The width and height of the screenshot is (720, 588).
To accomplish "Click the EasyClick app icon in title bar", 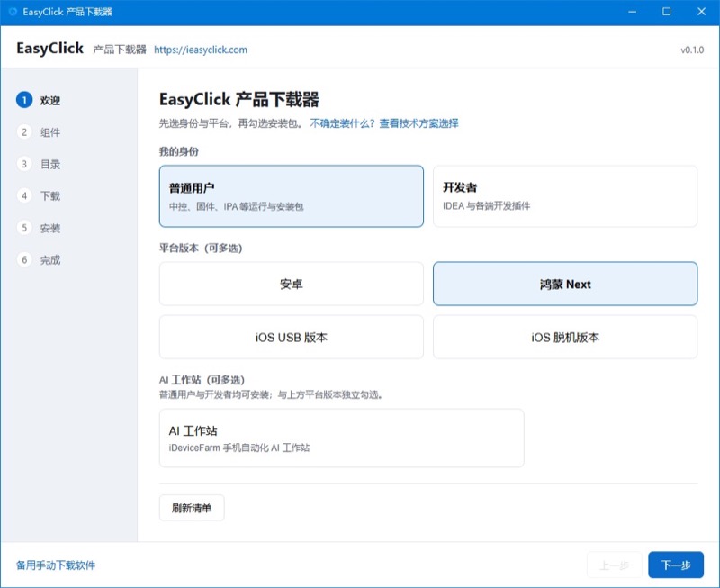I will (x=13, y=12).
